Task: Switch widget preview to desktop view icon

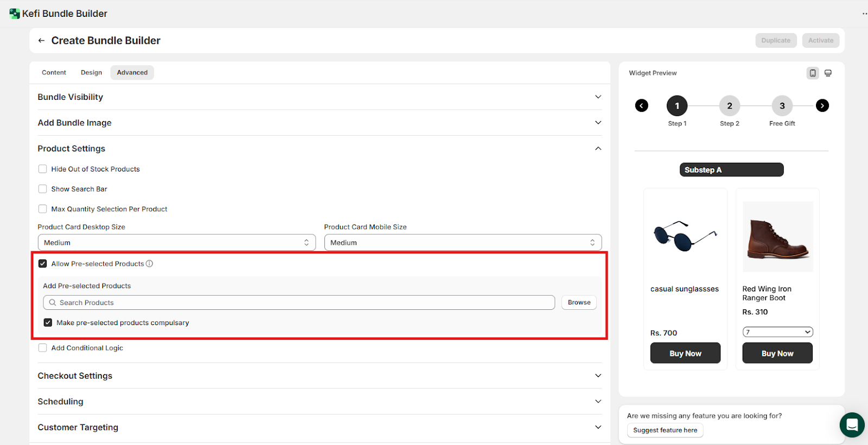Action: pos(828,73)
